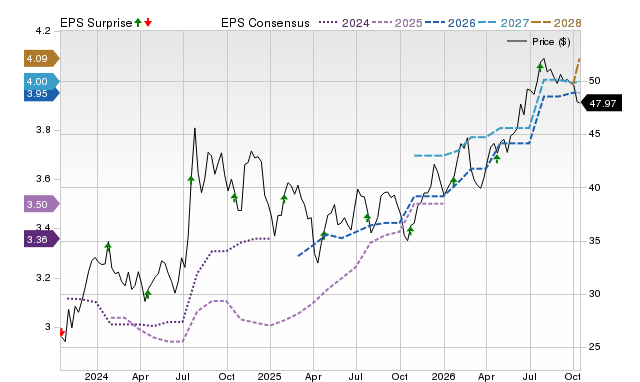Select the green surprise arrow near April 2026
Screen dimensions: 640x382
pyautogui.click(x=497, y=159)
